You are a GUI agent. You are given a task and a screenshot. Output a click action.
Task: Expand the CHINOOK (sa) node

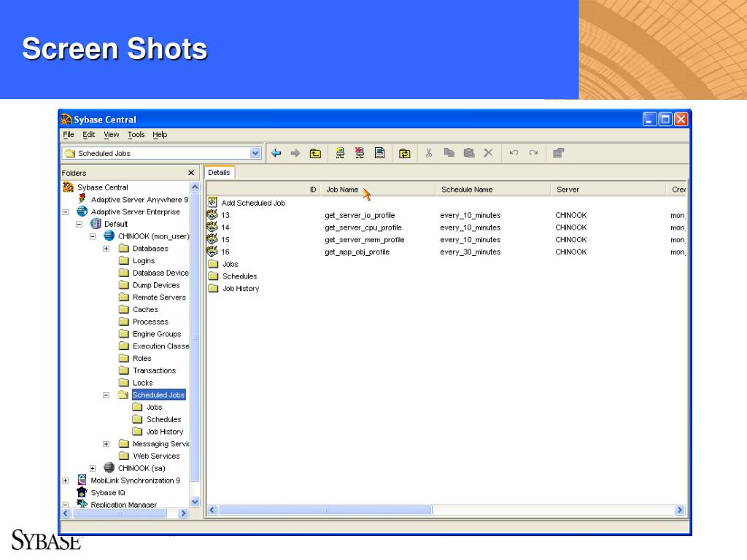click(93, 468)
